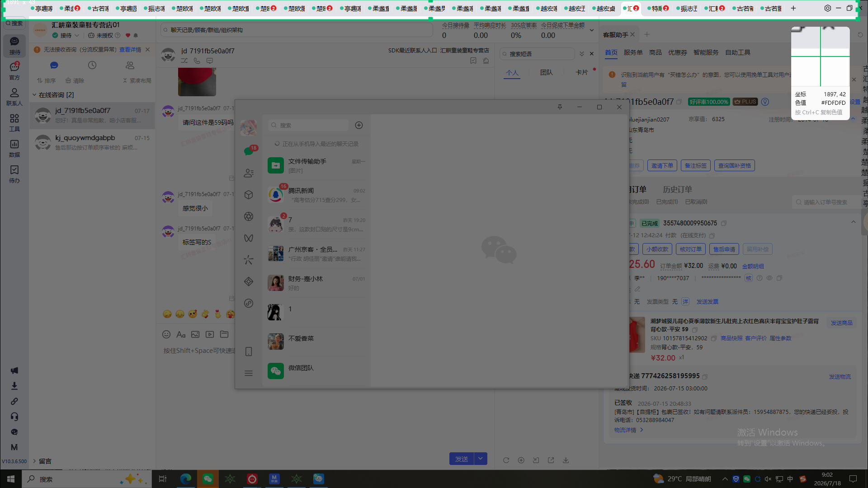Switch to the 商品 tab
Image resolution: width=868 pixels, height=488 pixels.
(655, 52)
